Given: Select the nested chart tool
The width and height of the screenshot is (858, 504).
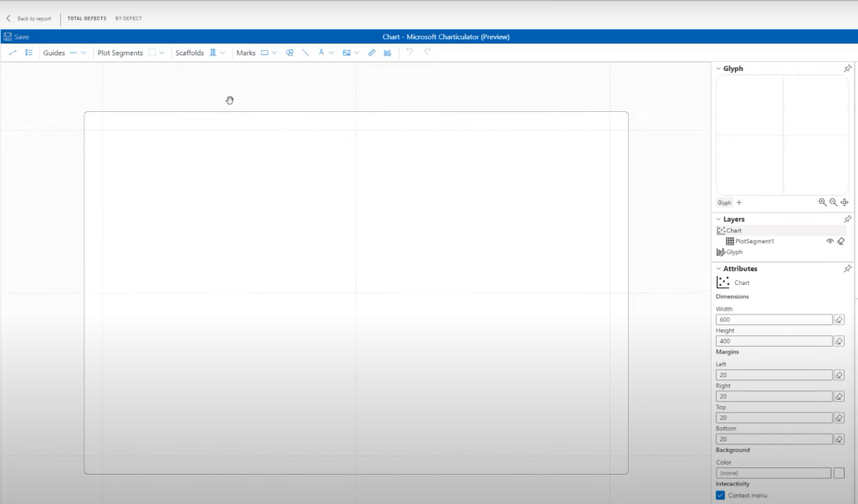Looking at the screenshot, I should pos(387,53).
